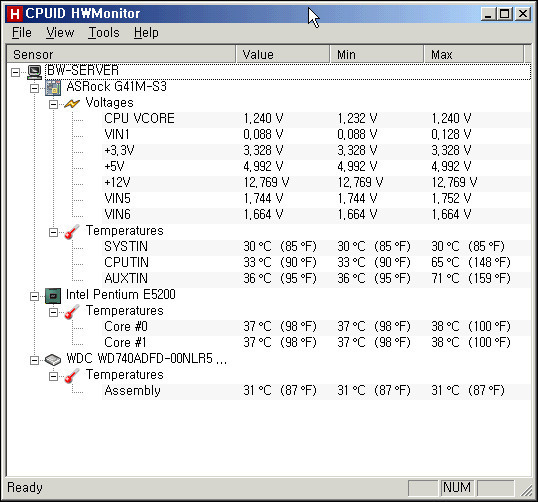Click the Max column header

474,54
